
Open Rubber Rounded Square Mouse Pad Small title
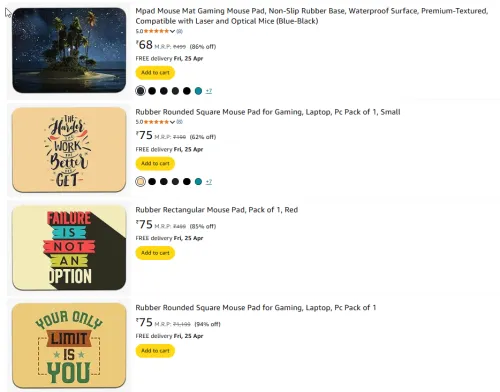tap(268, 112)
